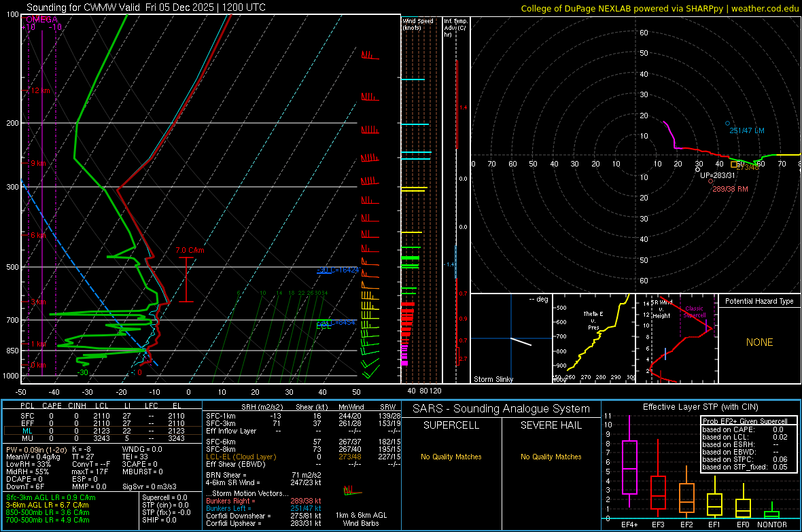Select the SFC-1km shear row
The width and height of the screenshot is (802, 532).
(x=303, y=416)
